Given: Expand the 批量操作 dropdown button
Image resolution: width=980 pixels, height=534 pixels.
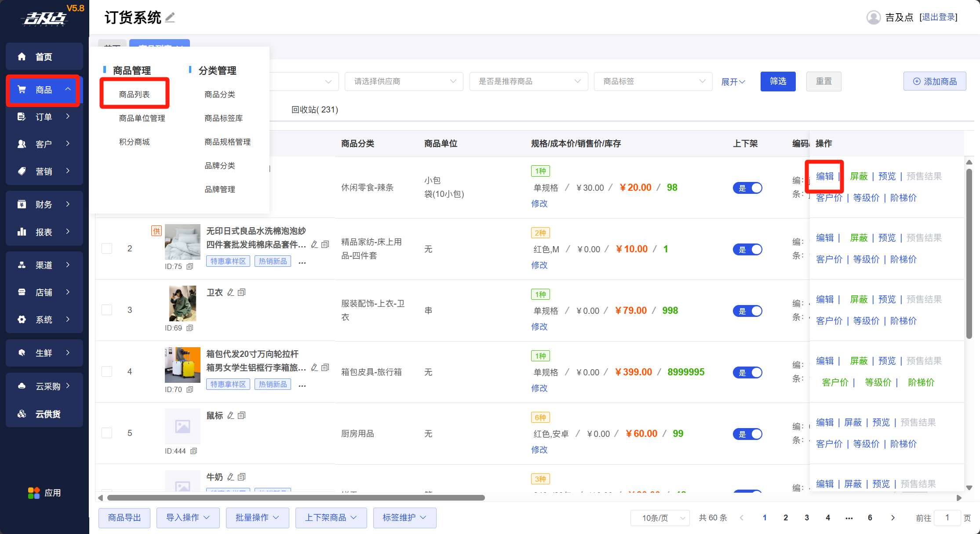Looking at the screenshot, I should click(x=257, y=518).
